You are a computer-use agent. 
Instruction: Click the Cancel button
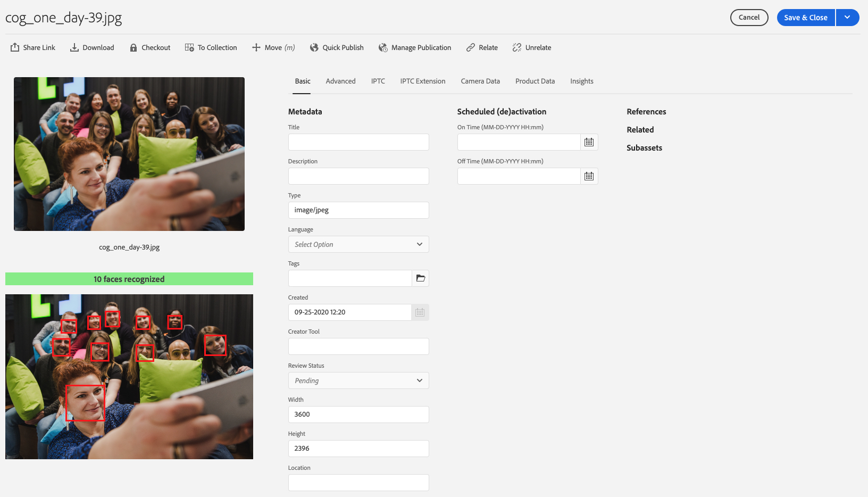(x=749, y=18)
